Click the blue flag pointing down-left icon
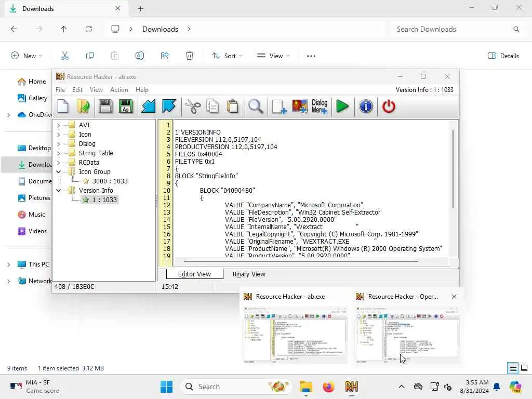The image size is (532, 399). [148, 106]
